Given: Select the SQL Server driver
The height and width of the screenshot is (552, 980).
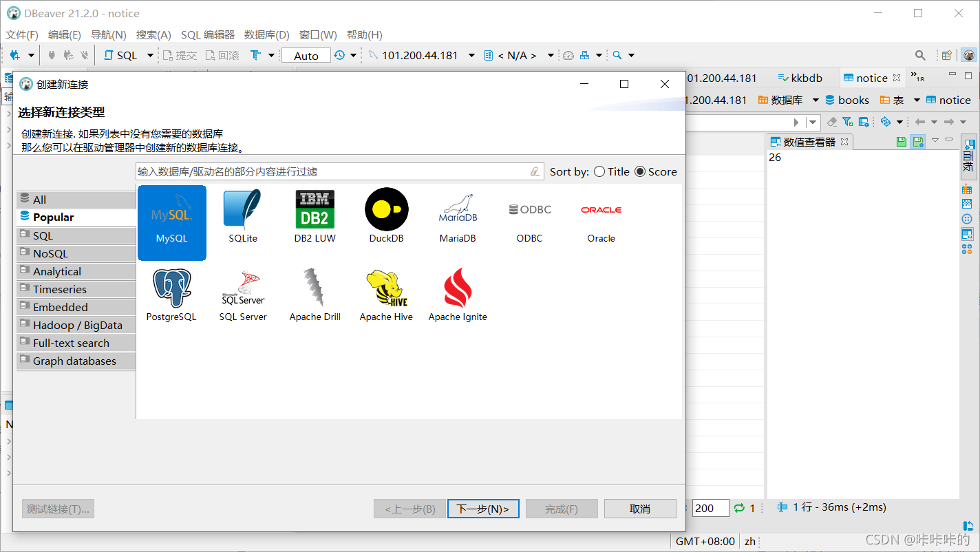Looking at the screenshot, I should [243, 295].
